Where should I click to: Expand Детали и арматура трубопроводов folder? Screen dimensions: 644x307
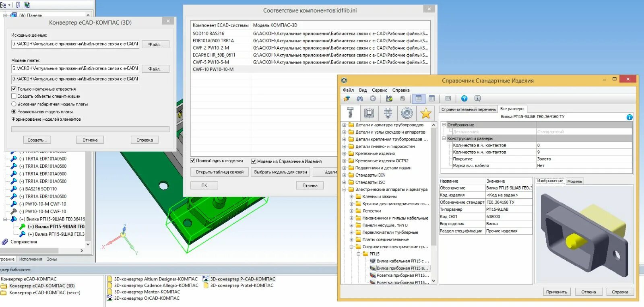344,125
